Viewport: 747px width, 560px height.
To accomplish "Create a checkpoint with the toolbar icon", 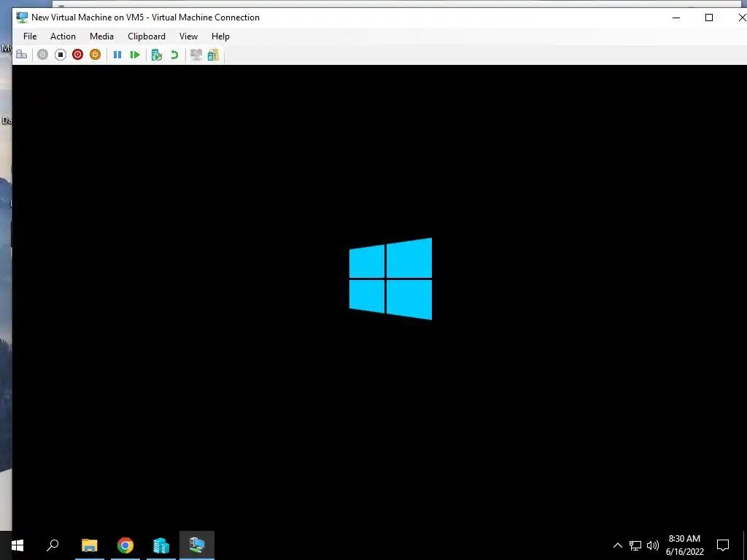I will (x=157, y=55).
